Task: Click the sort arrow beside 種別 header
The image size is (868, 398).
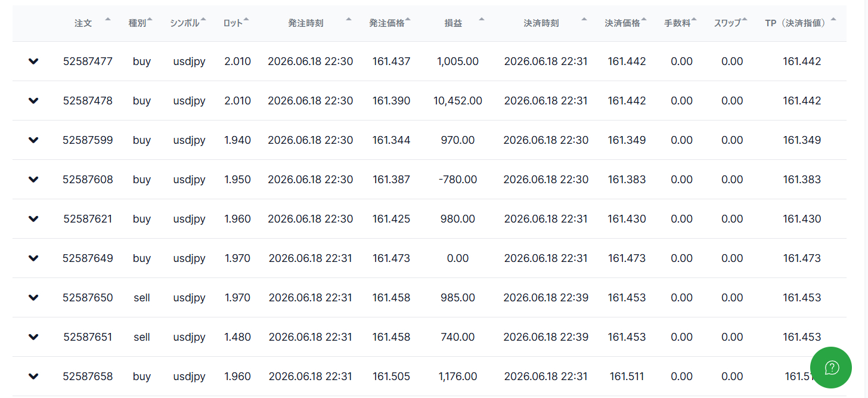Action: (x=150, y=20)
